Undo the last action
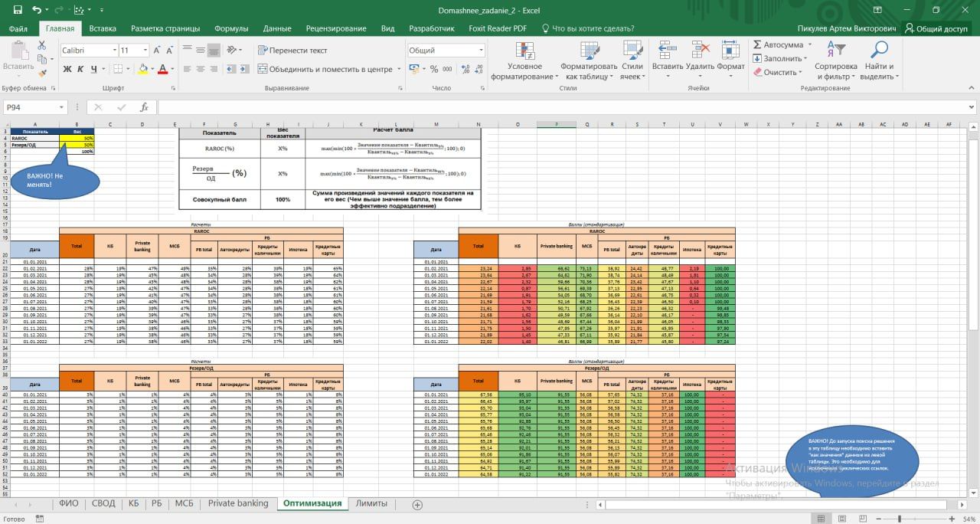The image size is (980, 524). click(x=36, y=11)
